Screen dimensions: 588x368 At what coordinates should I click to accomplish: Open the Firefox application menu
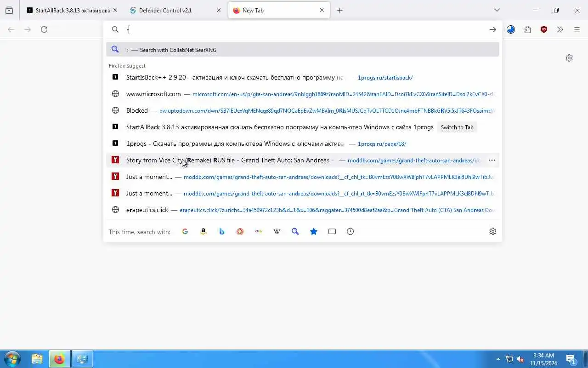point(577,29)
